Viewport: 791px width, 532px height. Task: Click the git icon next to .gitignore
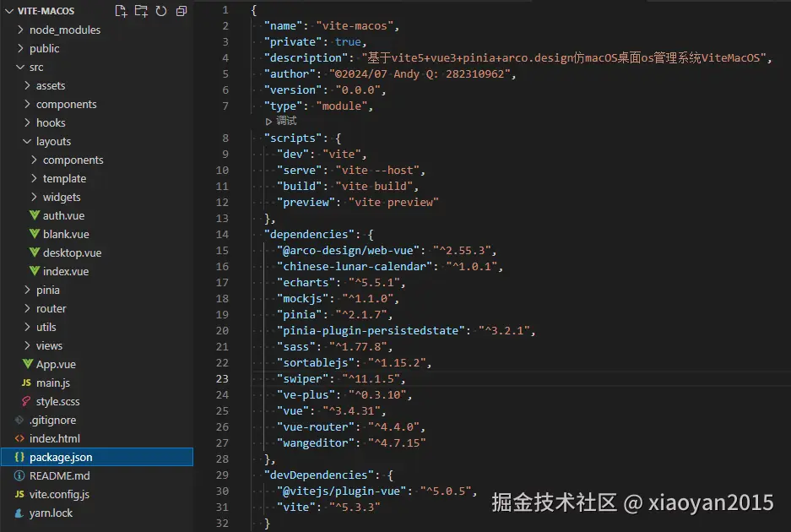[19, 420]
